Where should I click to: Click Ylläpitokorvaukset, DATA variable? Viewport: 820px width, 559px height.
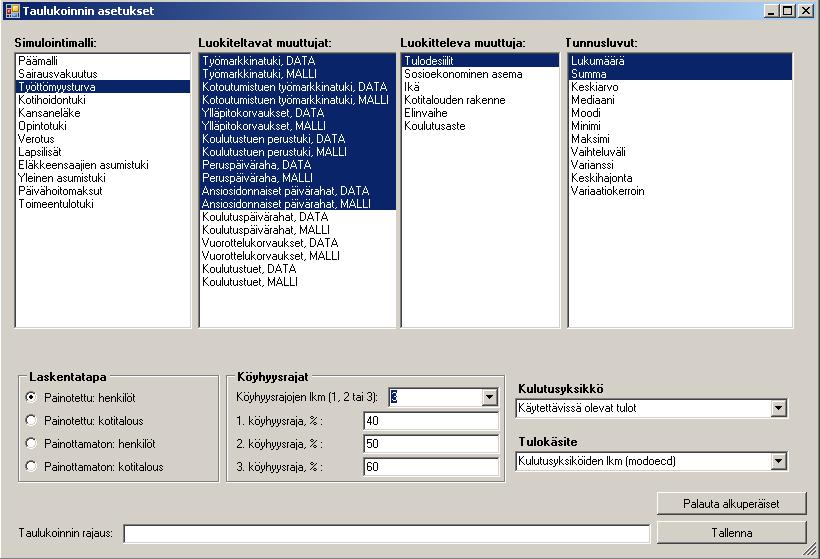coord(298,113)
